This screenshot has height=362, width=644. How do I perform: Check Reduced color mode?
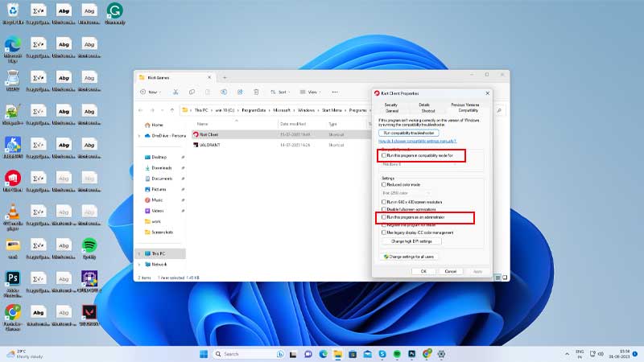click(x=384, y=185)
